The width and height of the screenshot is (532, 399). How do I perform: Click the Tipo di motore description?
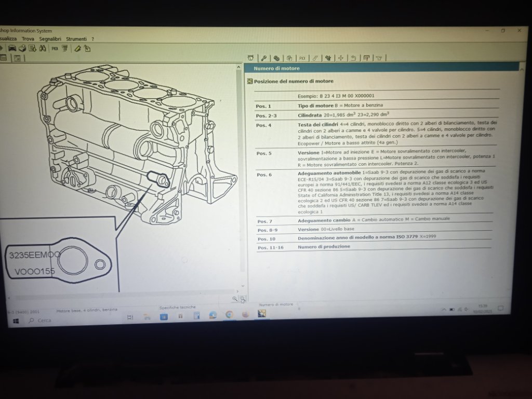point(340,105)
